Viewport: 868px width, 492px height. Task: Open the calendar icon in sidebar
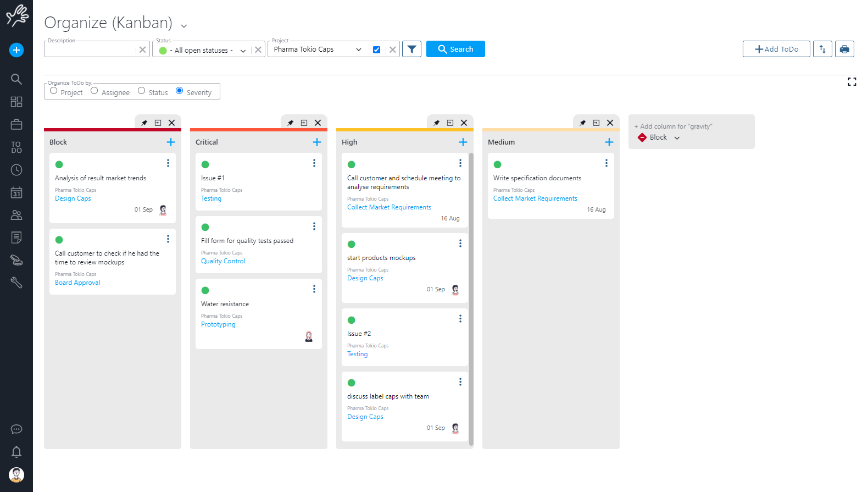(16, 192)
